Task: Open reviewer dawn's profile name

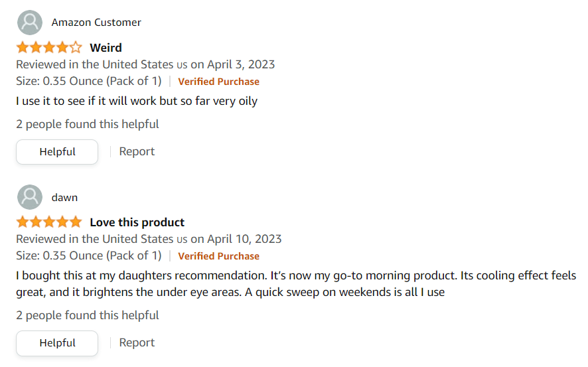Action: tap(64, 198)
